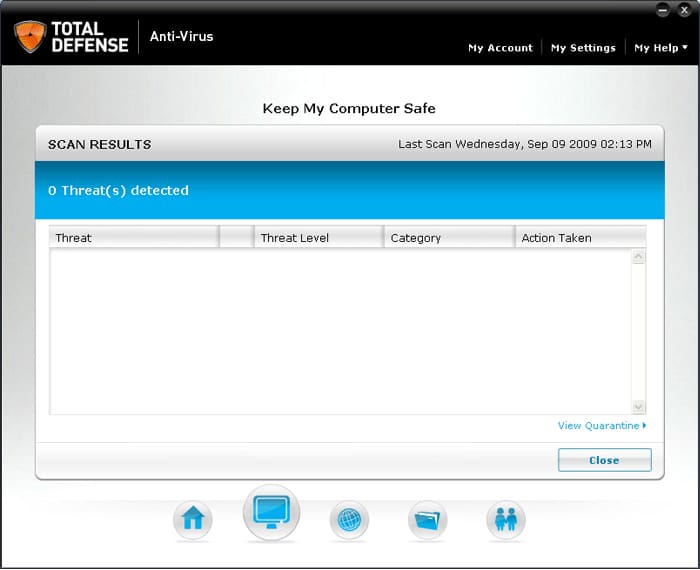Image resolution: width=700 pixels, height=570 pixels.
Task: Click the unlabeled narrow column header
Action: click(x=237, y=237)
